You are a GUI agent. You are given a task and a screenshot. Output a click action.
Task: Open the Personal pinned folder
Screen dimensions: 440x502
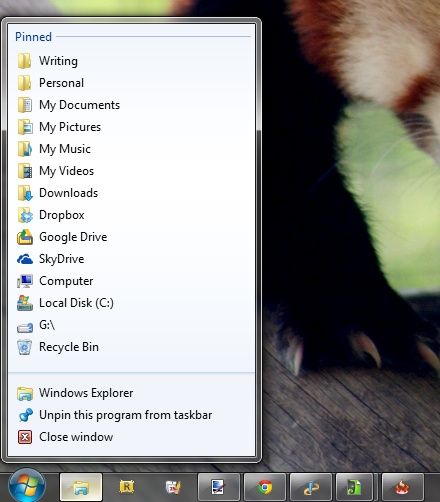131,83
